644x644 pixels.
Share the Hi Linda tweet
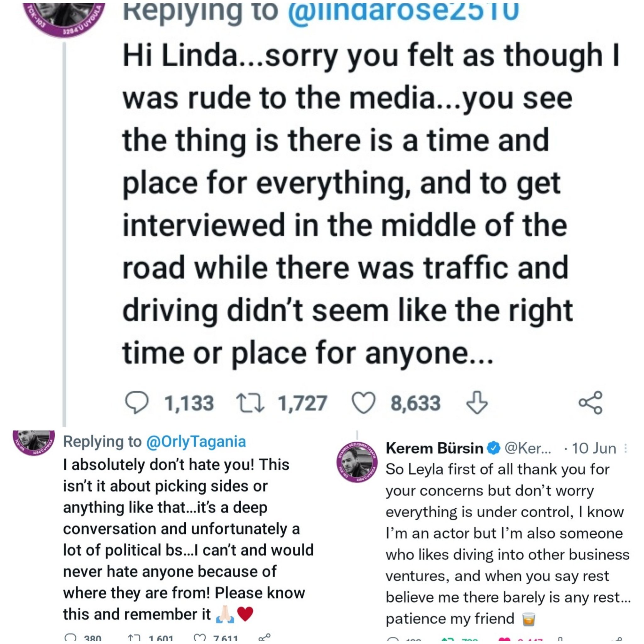[x=590, y=403]
